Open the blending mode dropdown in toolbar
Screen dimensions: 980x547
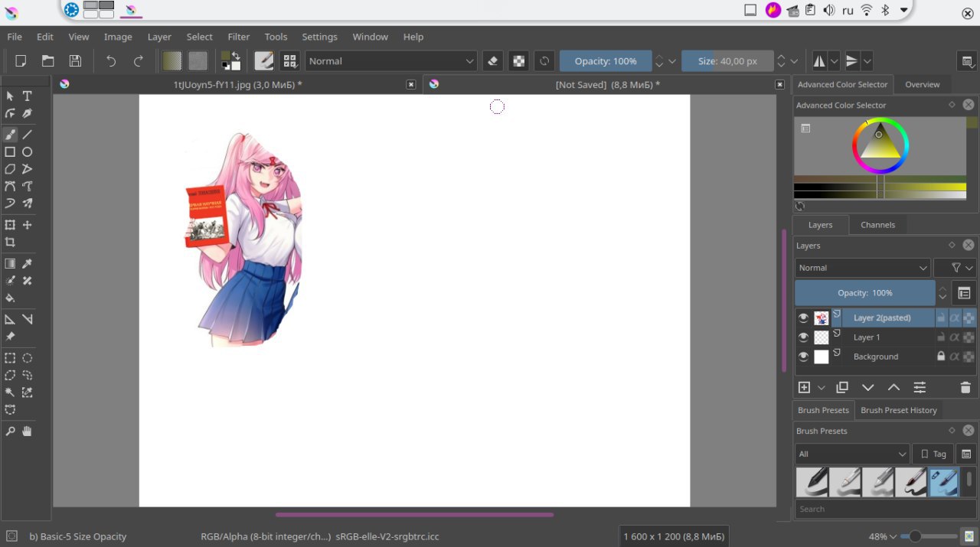391,61
